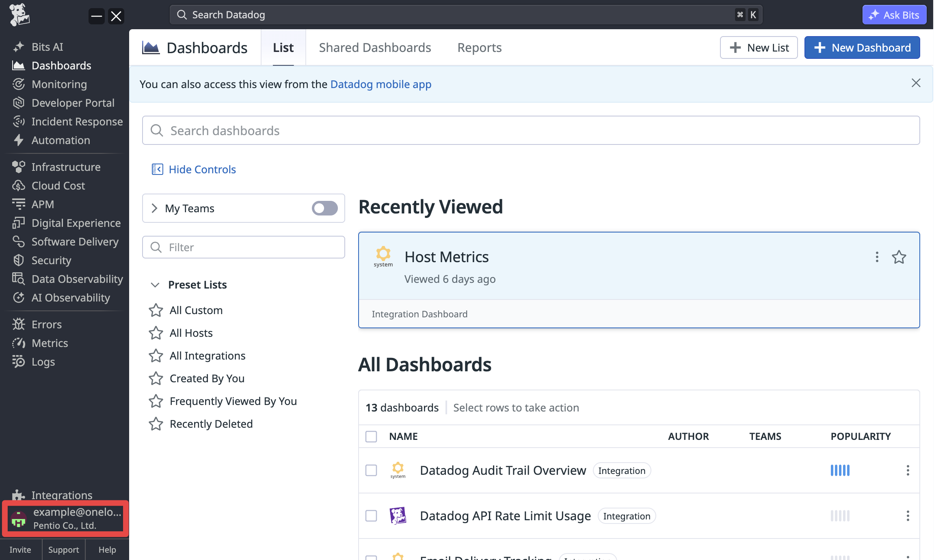Open Automation in sidebar
The width and height of the screenshot is (934, 560).
(51, 140)
